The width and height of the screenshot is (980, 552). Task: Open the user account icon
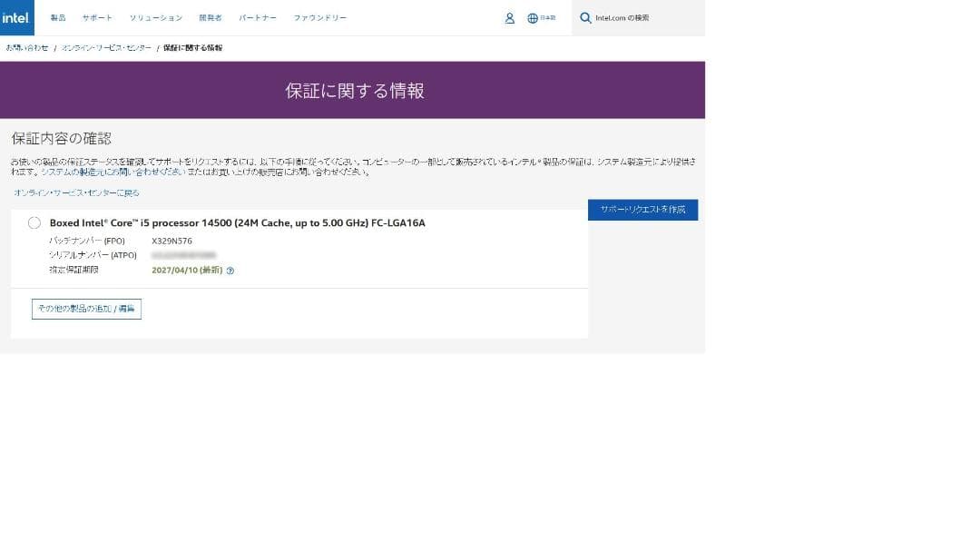(x=510, y=18)
